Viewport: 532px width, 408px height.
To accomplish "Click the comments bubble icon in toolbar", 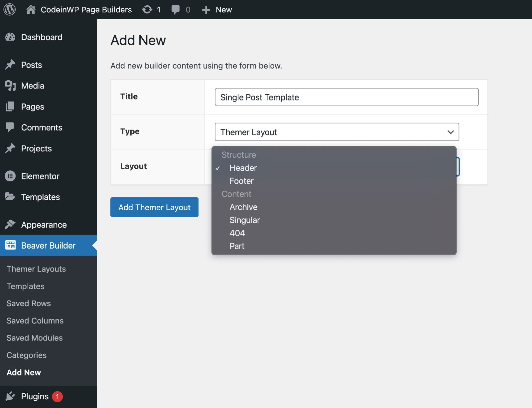I will [175, 10].
